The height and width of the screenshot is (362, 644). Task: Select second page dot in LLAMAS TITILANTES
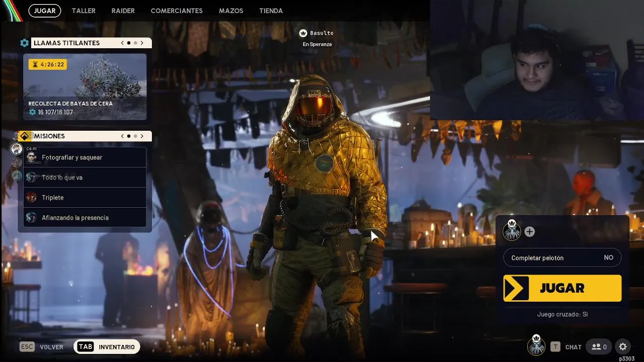pyautogui.click(x=135, y=43)
